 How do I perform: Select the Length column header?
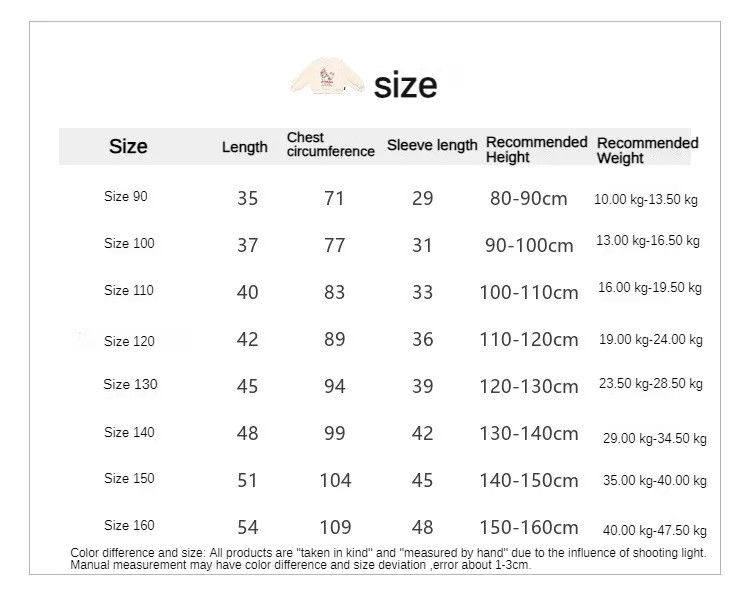[244, 147]
